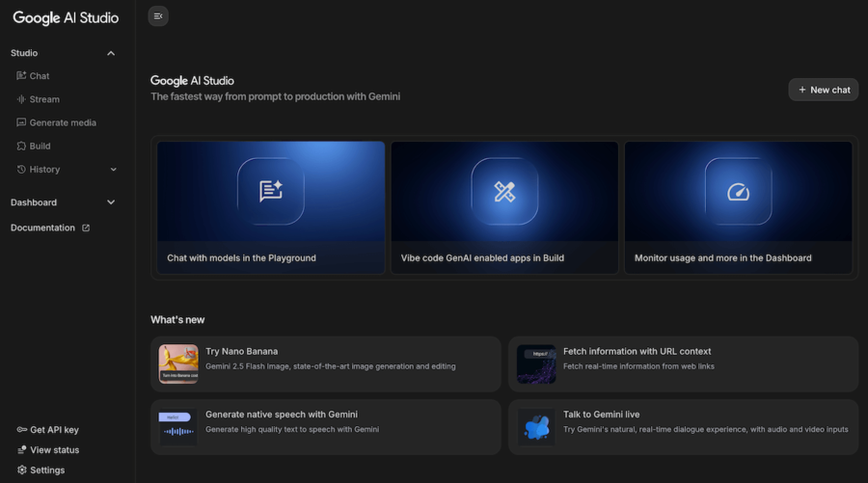Click the fastest way from prompt tagline
This screenshot has height=483, width=868.
[x=275, y=96]
